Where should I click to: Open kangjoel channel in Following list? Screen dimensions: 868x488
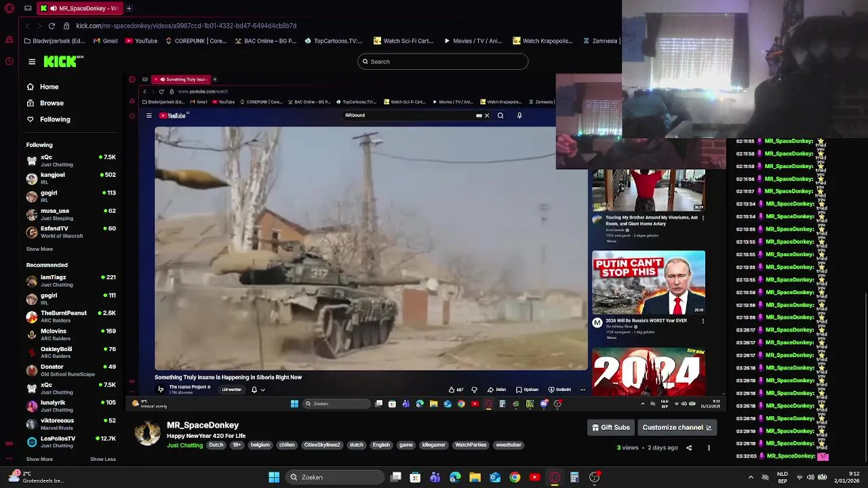click(71, 178)
